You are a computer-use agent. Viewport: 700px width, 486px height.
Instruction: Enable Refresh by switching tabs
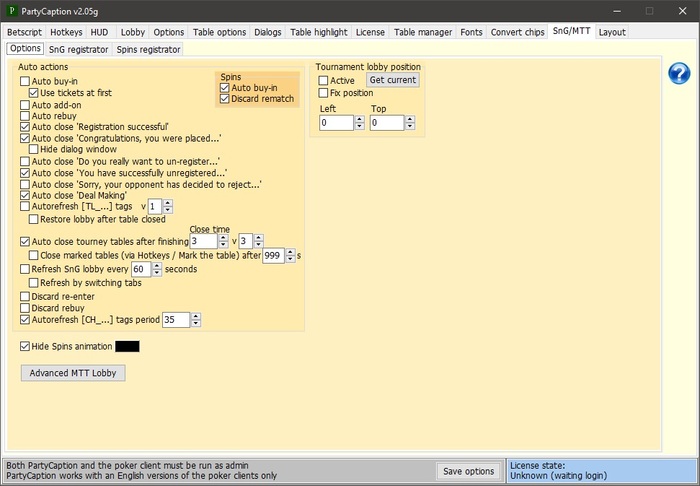[33, 282]
